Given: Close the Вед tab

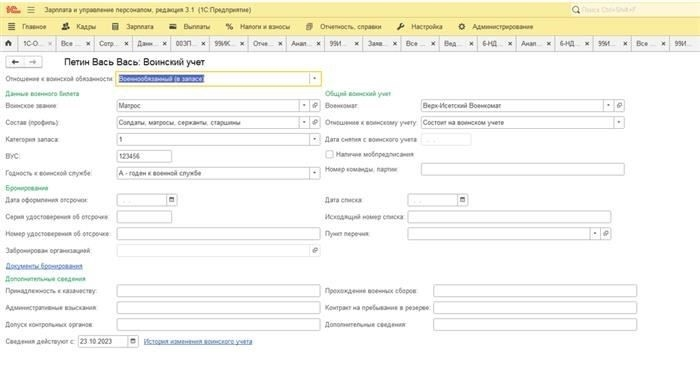Looking at the screenshot, I should pos(471,43).
